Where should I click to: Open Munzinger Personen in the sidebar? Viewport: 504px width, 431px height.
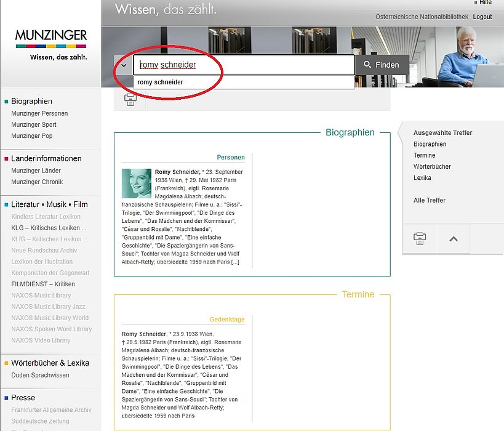(x=39, y=113)
